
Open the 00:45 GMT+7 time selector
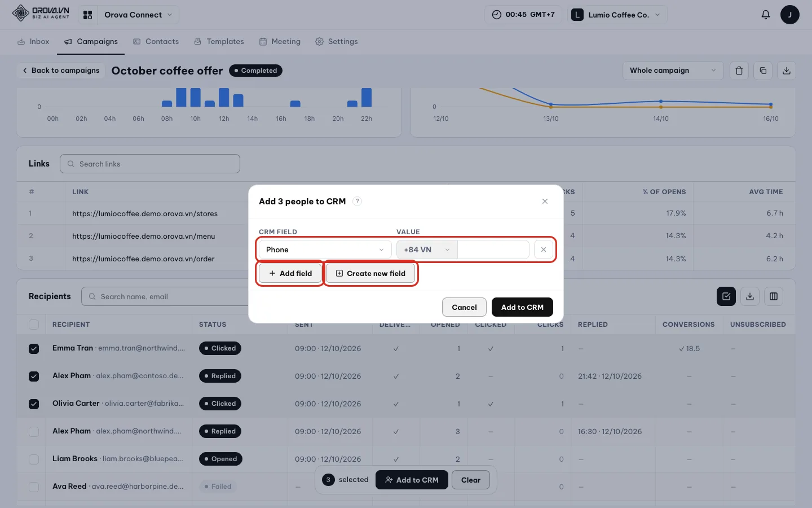click(x=523, y=15)
